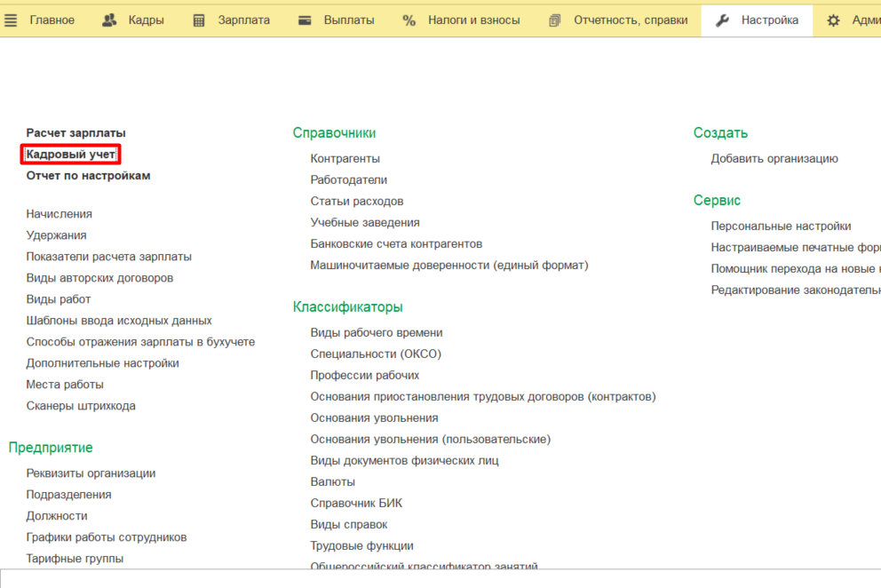Open Расчет зарплаты settings

[75, 133]
